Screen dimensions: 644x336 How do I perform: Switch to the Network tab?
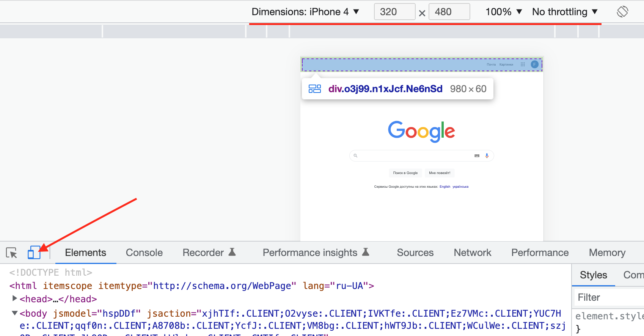tap(473, 253)
